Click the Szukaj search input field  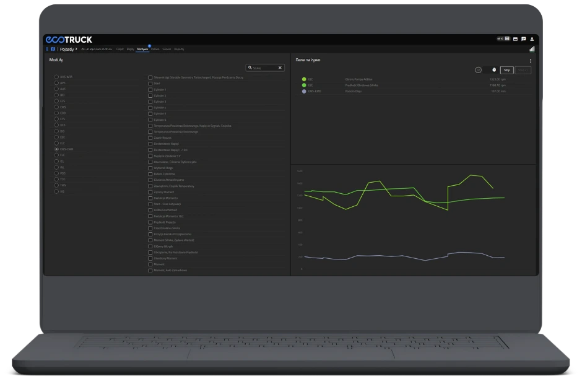pos(263,68)
